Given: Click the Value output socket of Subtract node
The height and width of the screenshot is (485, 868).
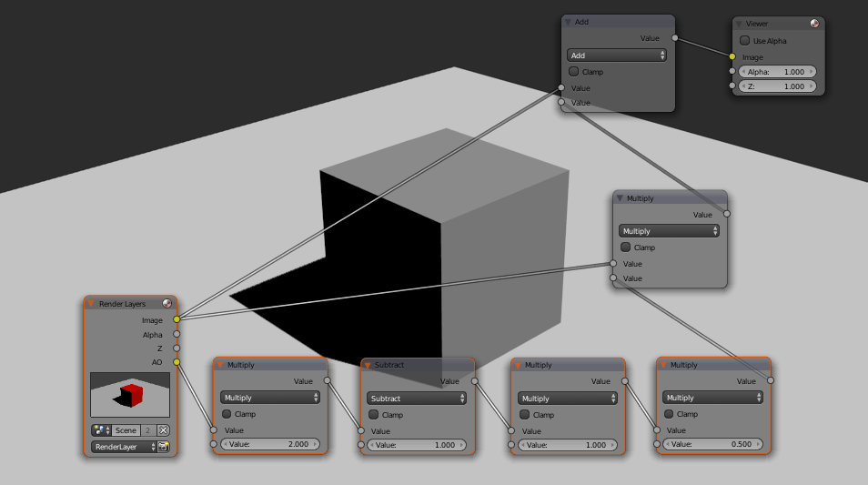Looking at the screenshot, I should [x=474, y=381].
